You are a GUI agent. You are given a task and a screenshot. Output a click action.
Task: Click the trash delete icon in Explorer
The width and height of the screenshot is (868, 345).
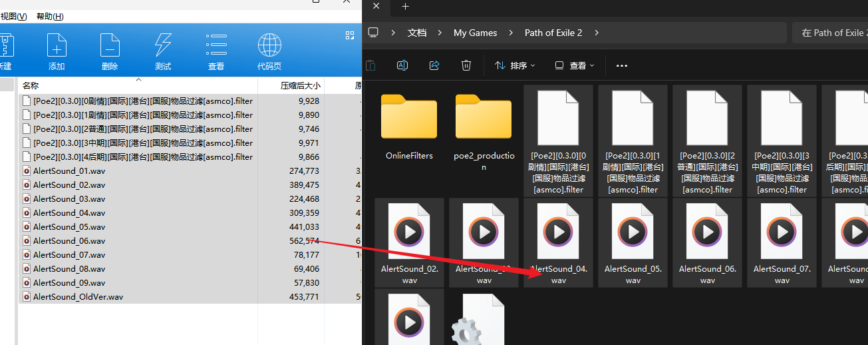point(466,65)
